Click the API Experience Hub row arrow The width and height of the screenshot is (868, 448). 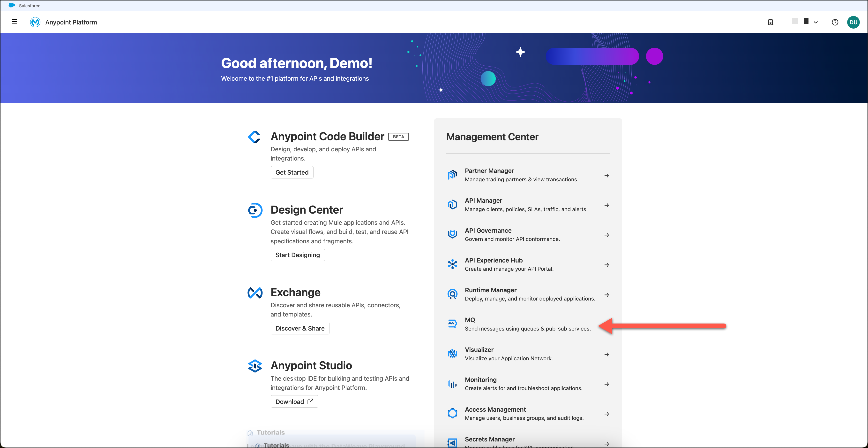[x=606, y=265]
